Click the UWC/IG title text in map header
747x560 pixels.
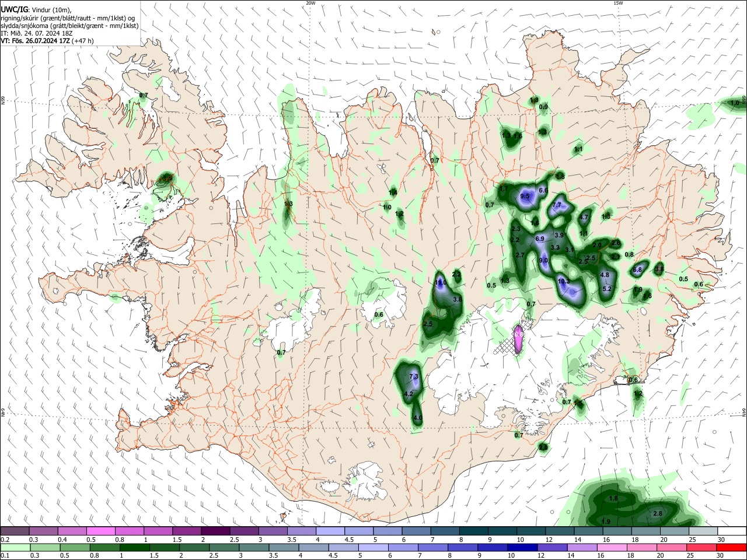[x=13, y=9]
